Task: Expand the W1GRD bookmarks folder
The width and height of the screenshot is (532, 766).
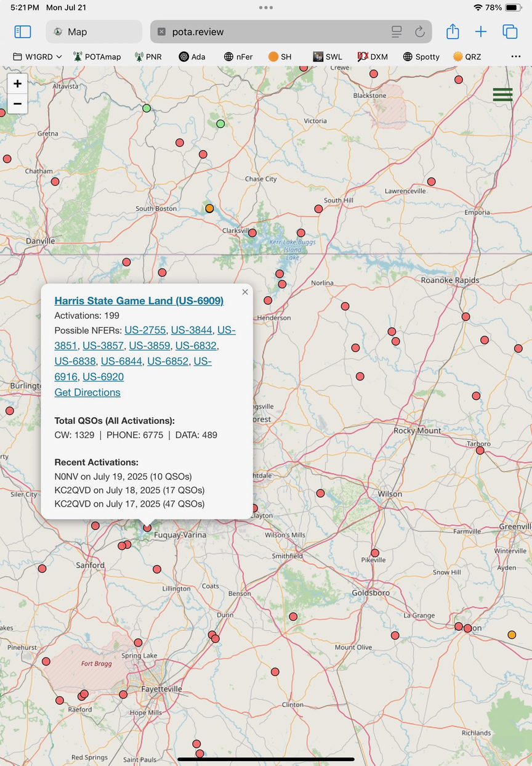Action: click(x=38, y=57)
